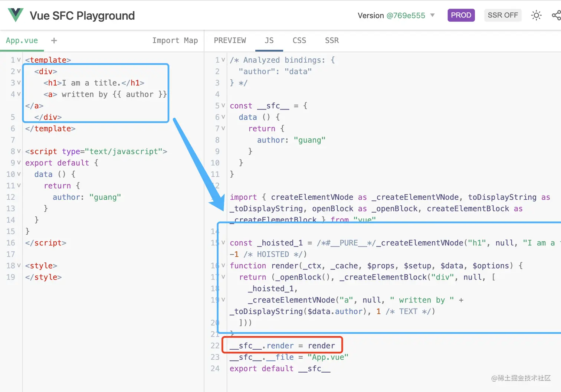
Task: Click _toDisplayString($data.author) in JS output
Action: (x=298, y=311)
